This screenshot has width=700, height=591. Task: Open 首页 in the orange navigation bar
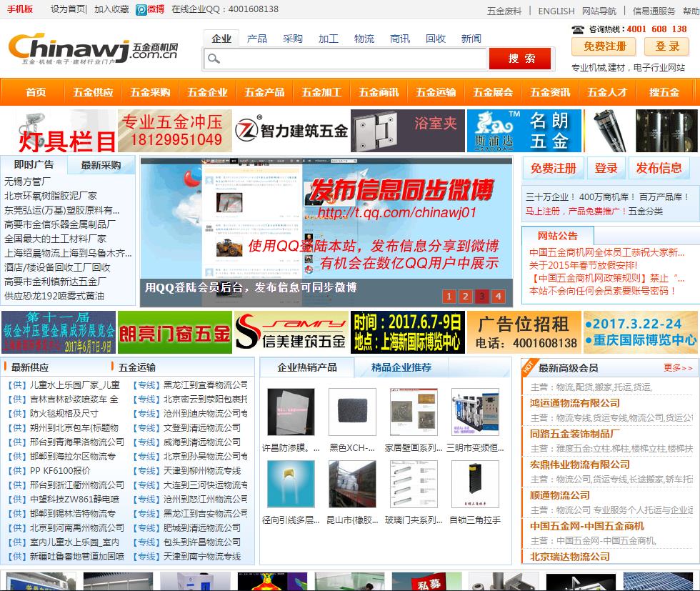pyautogui.click(x=36, y=92)
